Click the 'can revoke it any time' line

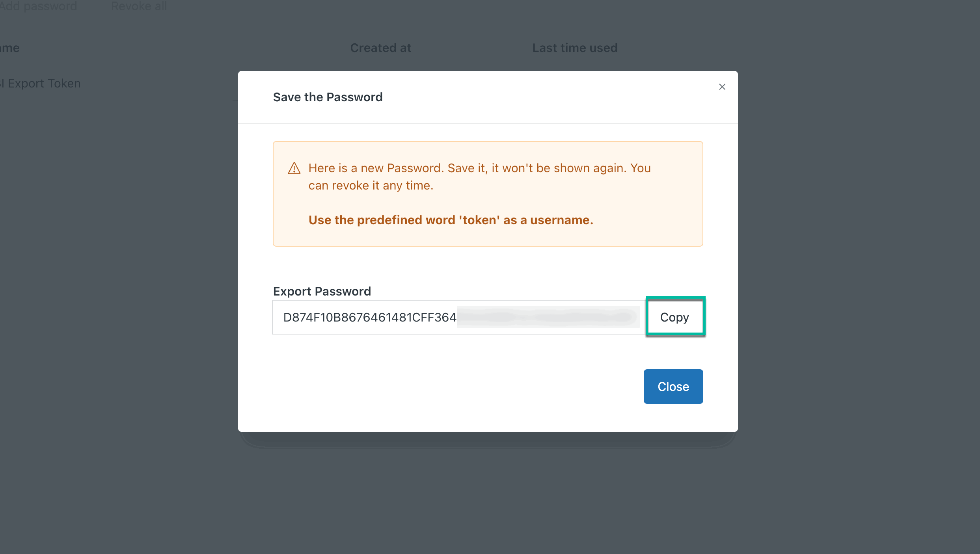click(371, 186)
